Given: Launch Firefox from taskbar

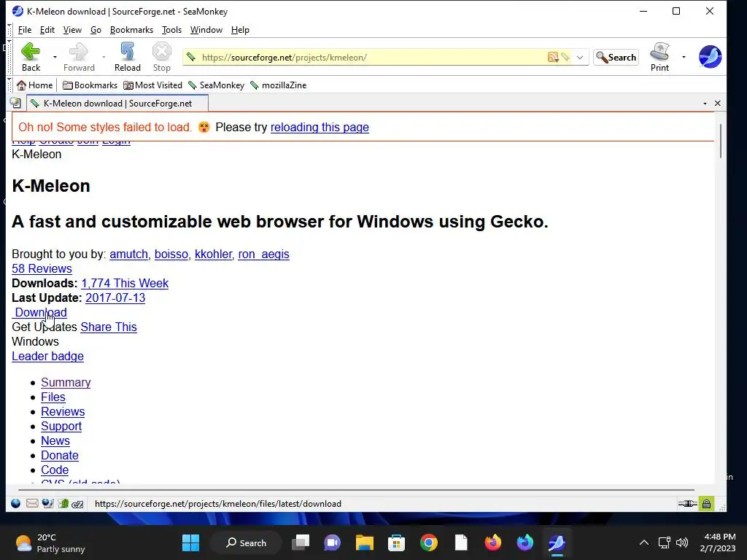Looking at the screenshot, I should (x=493, y=542).
